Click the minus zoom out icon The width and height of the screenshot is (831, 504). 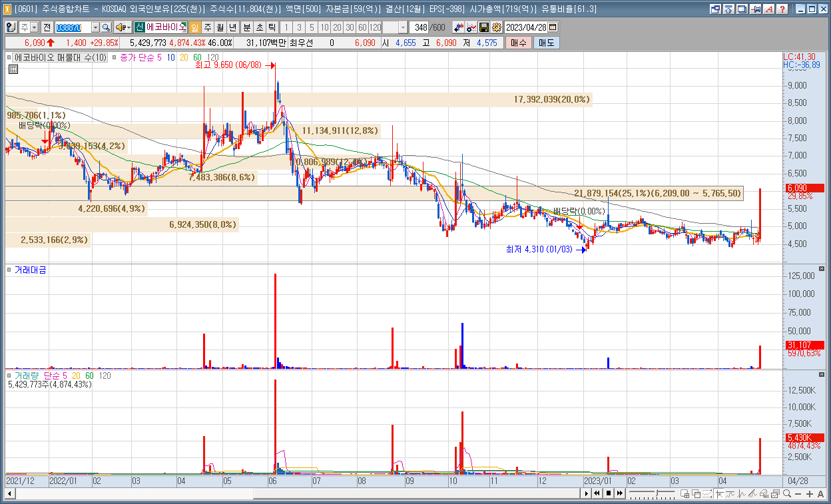(x=798, y=494)
